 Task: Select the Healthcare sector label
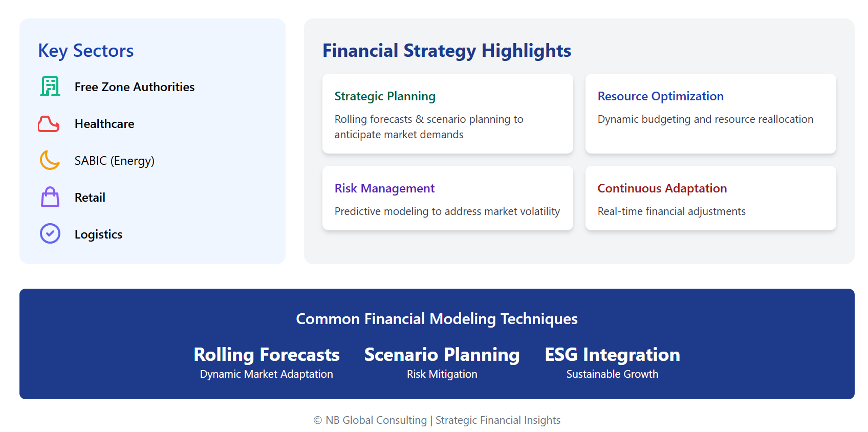pos(104,124)
